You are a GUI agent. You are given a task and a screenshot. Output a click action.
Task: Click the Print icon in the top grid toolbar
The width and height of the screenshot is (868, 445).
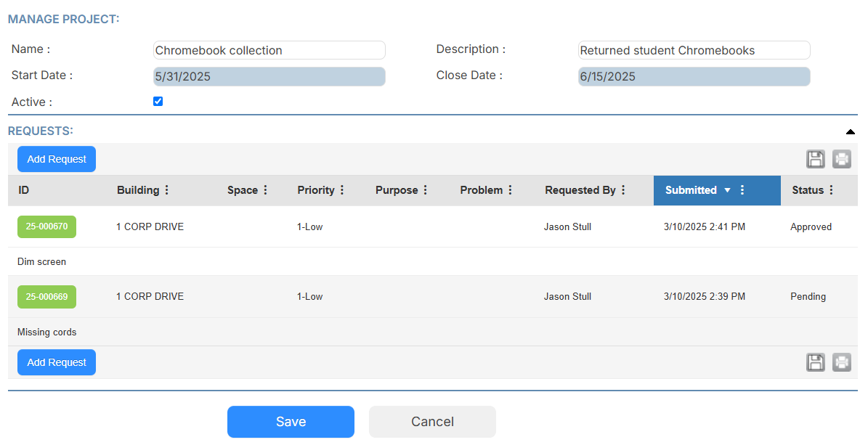pos(841,159)
